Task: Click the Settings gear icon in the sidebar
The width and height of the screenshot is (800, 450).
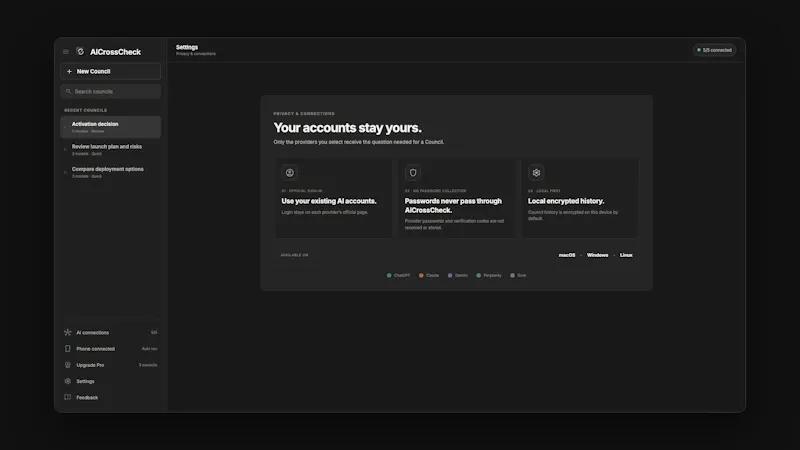Action: 67,381
